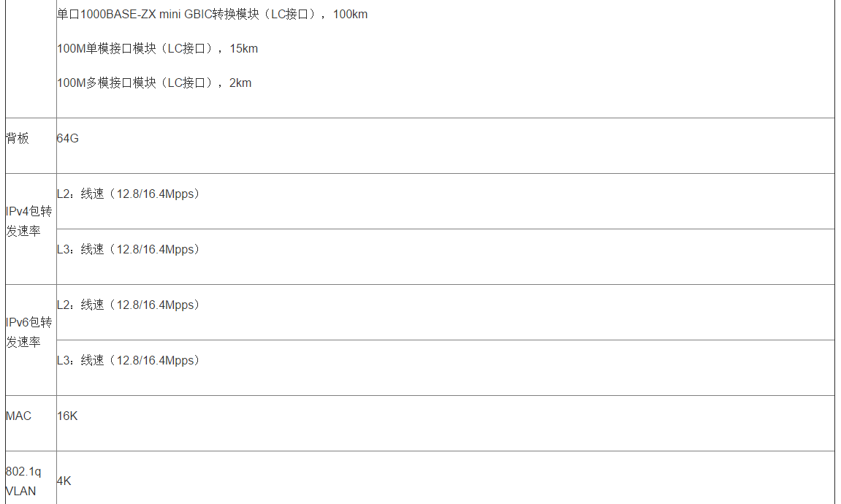The height and width of the screenshot is (504, 841).
Task: Click the L3 线速 entry under IPv4
Action: pos(128,250)
